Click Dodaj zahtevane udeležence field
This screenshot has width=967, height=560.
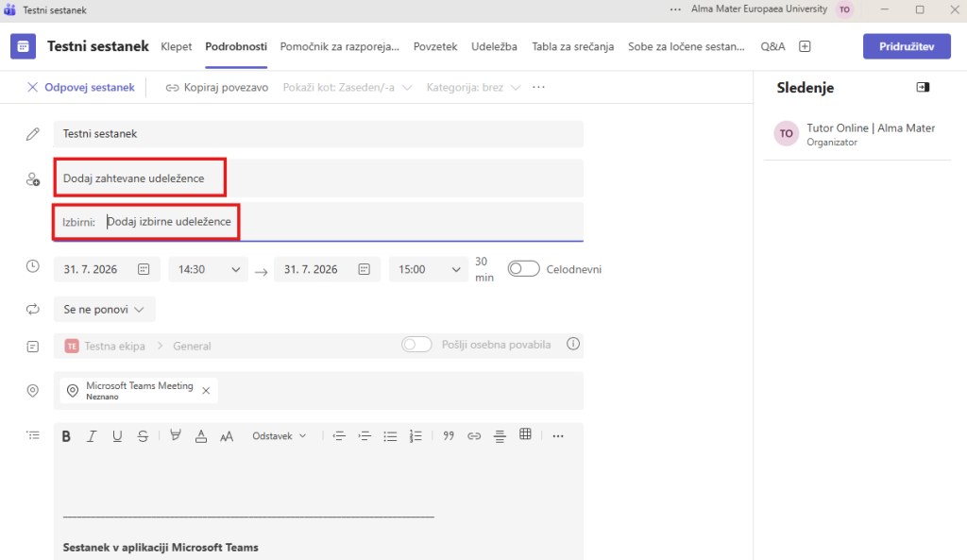[x=318, y=178]
